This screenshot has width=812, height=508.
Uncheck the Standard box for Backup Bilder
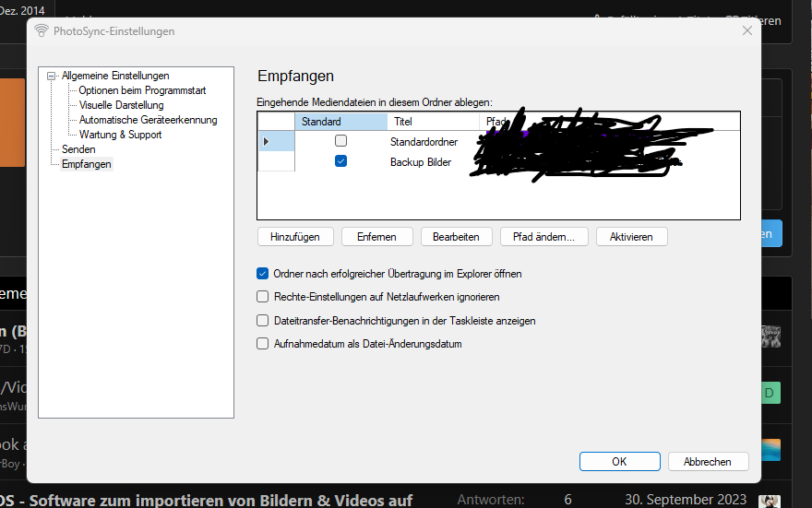click(x=340, y=161)
